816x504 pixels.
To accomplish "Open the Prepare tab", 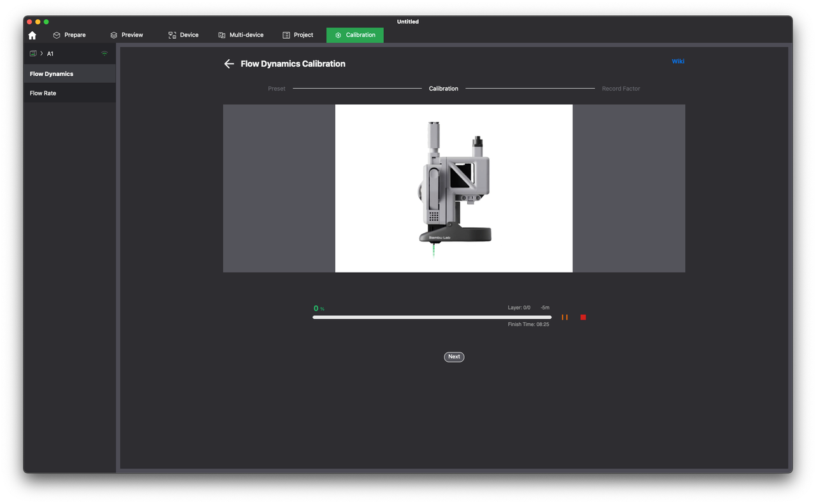I will pyautogui.click(x=69, y=35).
